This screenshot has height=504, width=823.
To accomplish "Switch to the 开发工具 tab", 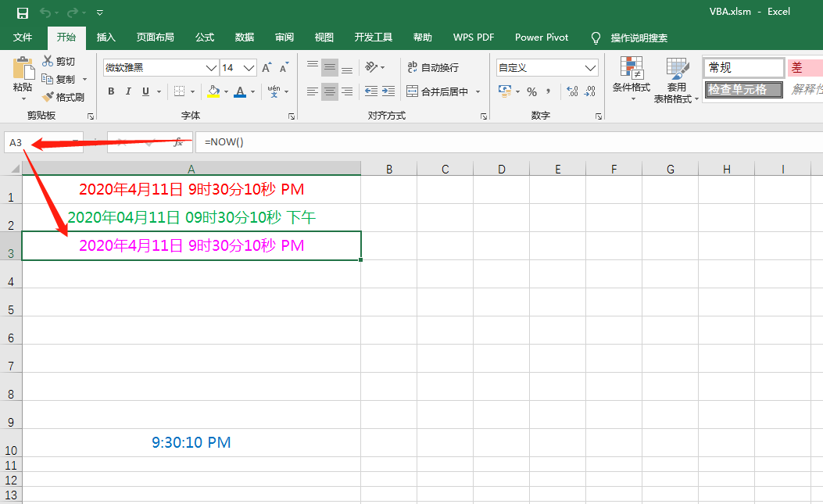I will (x=373, y=38).
